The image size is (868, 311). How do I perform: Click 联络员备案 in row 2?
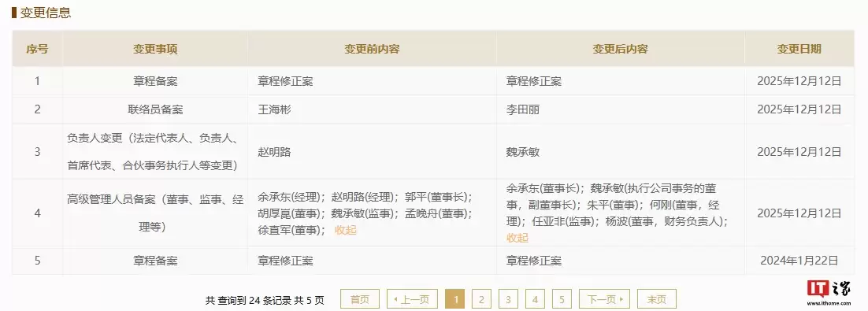click(x=155, y=109)
